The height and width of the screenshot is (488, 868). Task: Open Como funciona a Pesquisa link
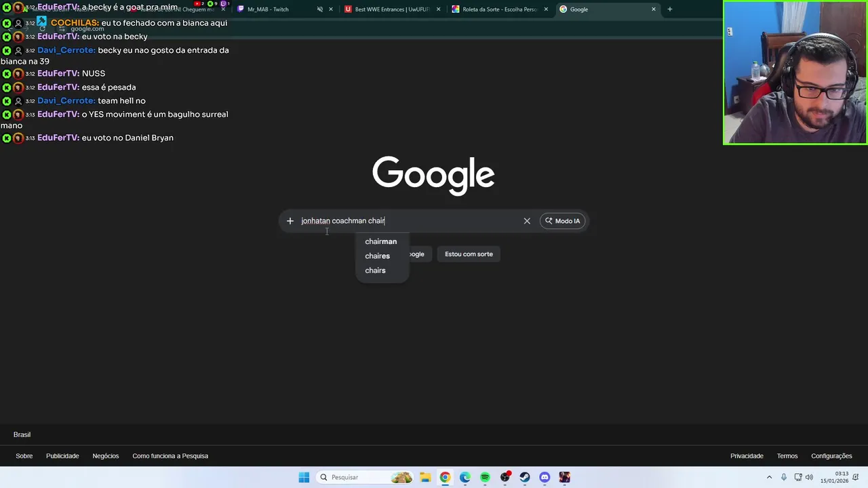coord(170,456)
